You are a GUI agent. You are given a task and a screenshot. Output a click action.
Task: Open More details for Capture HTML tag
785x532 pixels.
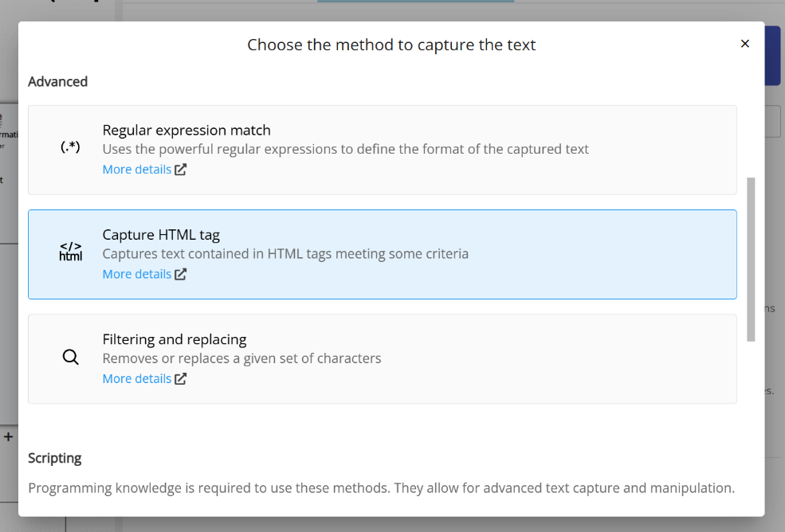pyautogui.click(x=136, y=273)
